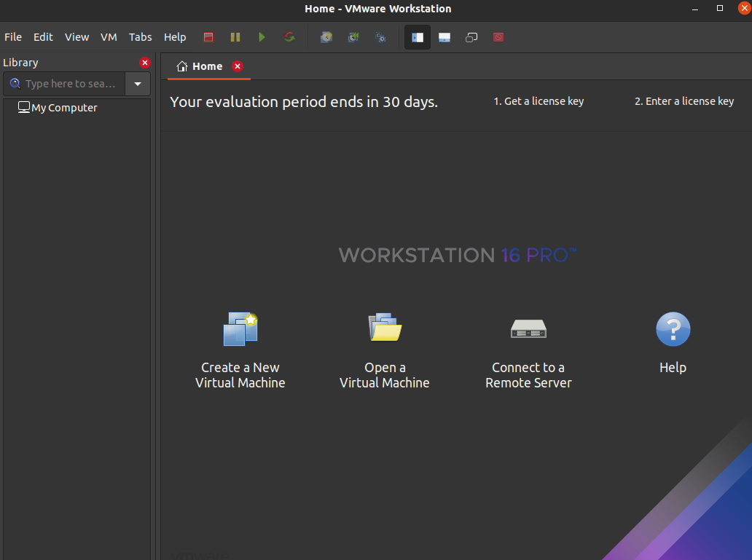Click the red Power Off toolbar icon
This screenshot has width=752, height=560.
pyautogui.click(x=208, y=37)
